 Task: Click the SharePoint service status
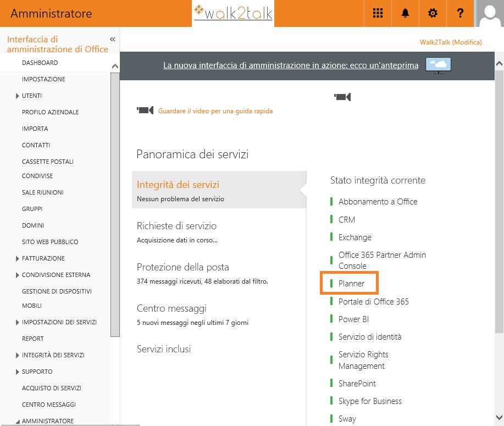click(x=357, y=384)
